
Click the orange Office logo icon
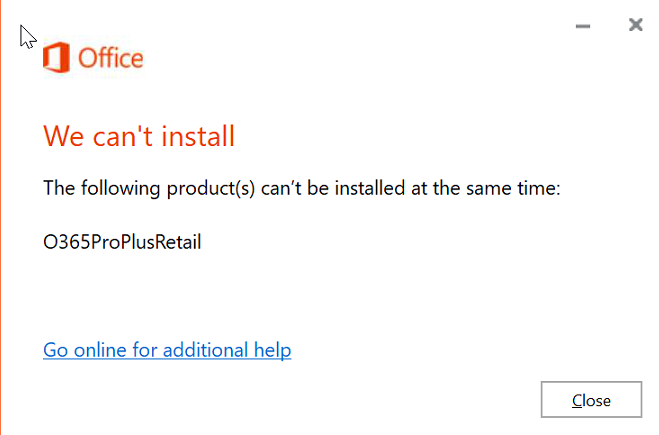click(57, 57)
